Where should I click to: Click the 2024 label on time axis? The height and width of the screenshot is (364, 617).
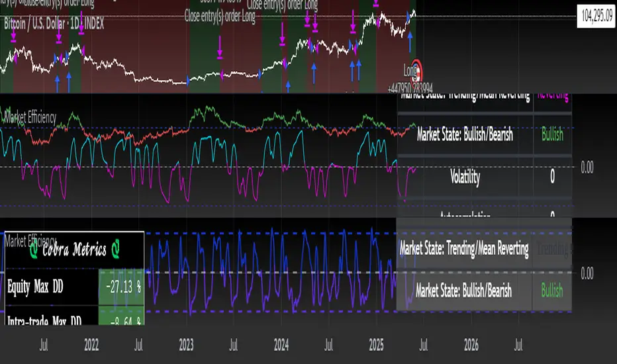pyautogui.click(x=281, y=345)
